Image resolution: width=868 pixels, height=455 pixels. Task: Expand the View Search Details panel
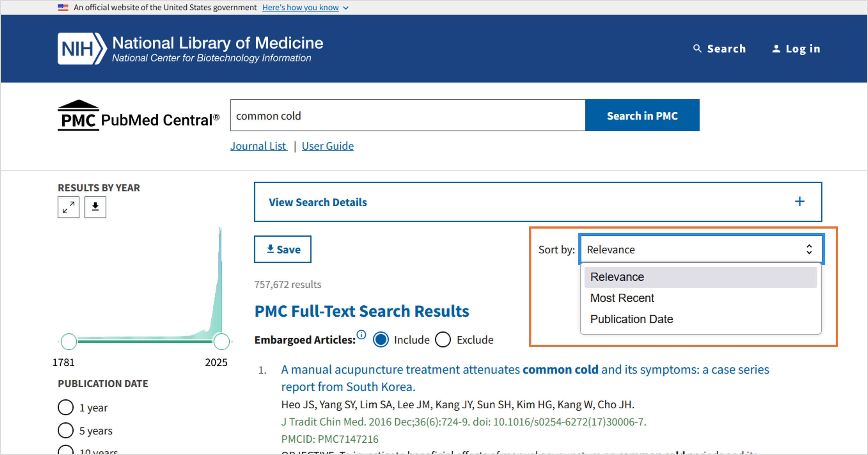click(318, 202)
